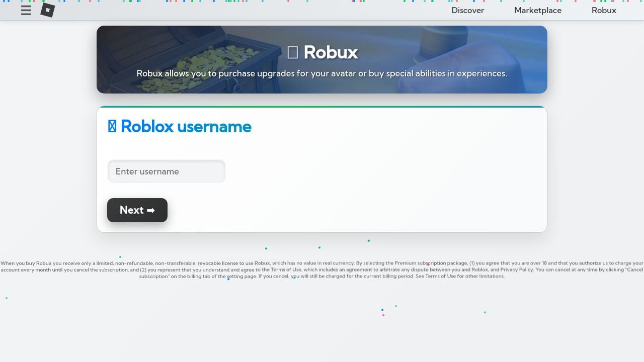Select the Robux nav item
This screenshot has width=644, height=362.
pyautogui.click(x=604, y=10)
